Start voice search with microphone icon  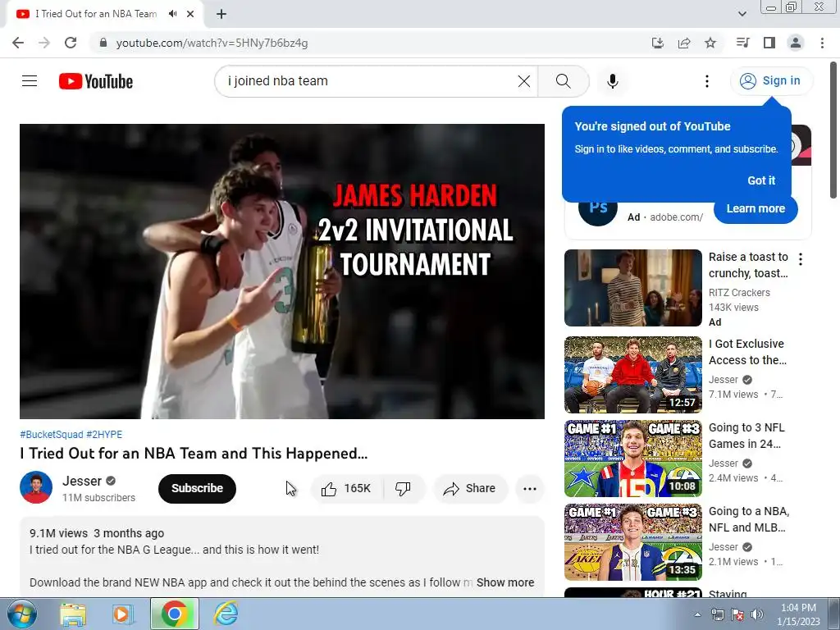pyautogui.click(x=613, y=81)
